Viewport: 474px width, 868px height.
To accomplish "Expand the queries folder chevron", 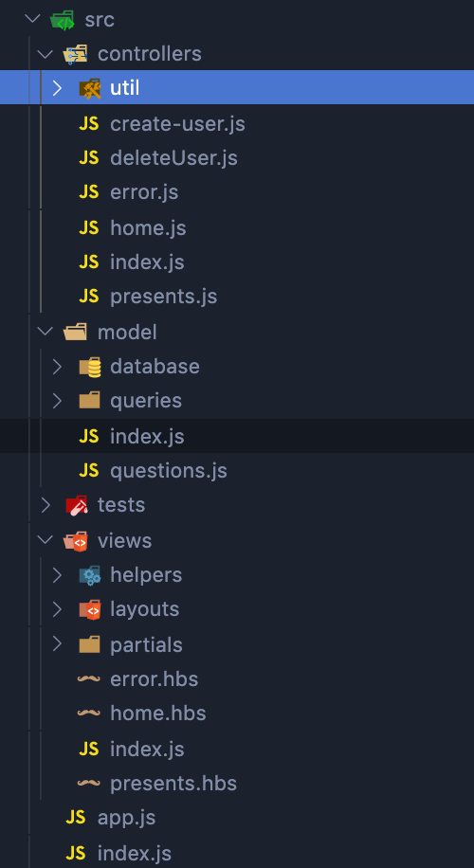I will click(x=58, y=401).
